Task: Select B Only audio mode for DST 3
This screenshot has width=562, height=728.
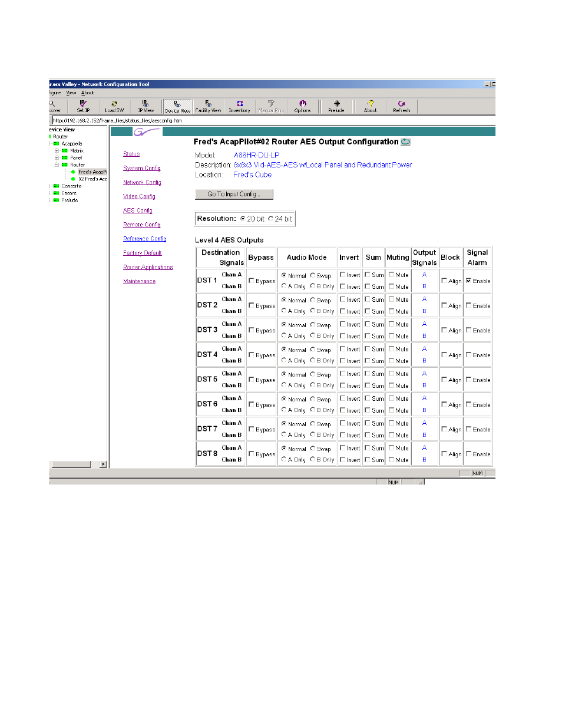Action: point(313,335)
